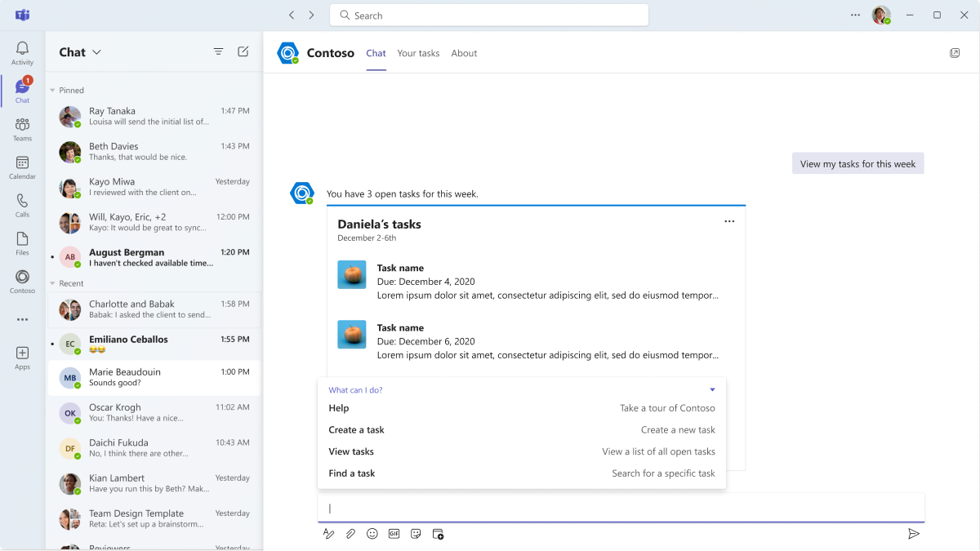Viewport: 980px width, 551px height.
Task: Collapse the Pinned chats section
Action: pyautogui.click(x=53, y=91)
